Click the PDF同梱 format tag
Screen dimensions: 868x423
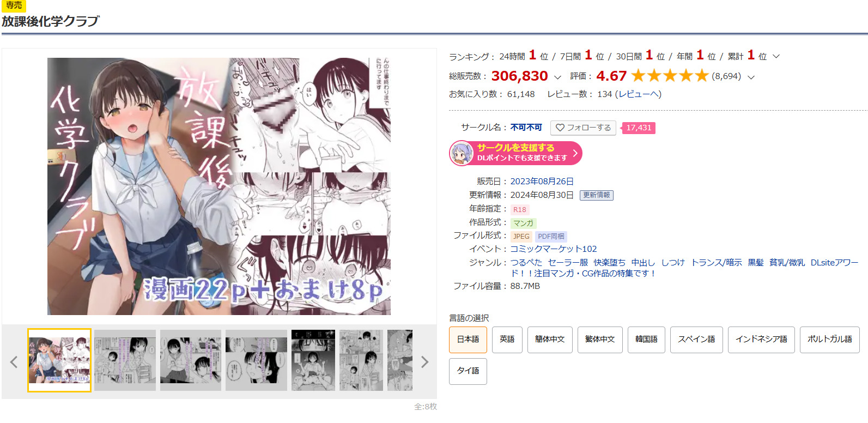tap(551, 236)
